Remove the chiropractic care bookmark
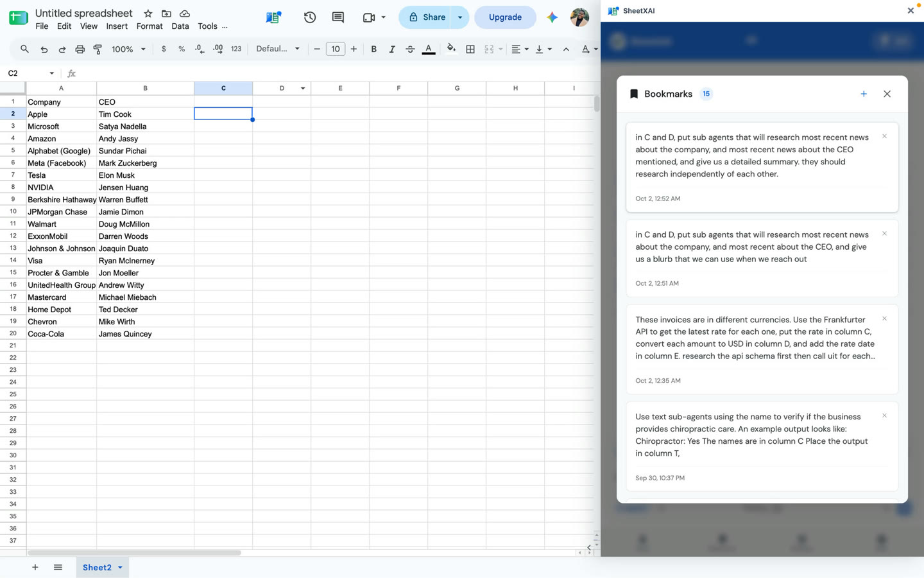Viewport: 924px width, 578px height. (x=884, y=416)
